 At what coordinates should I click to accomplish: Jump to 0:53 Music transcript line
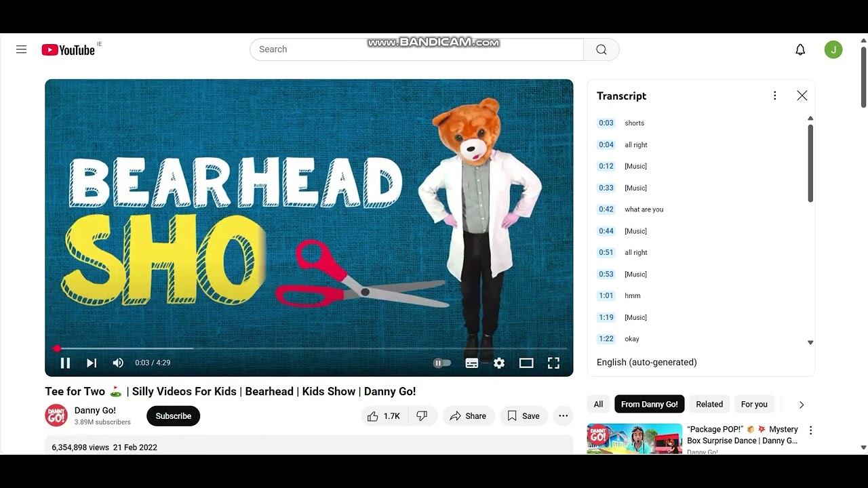tap(698, 274)
